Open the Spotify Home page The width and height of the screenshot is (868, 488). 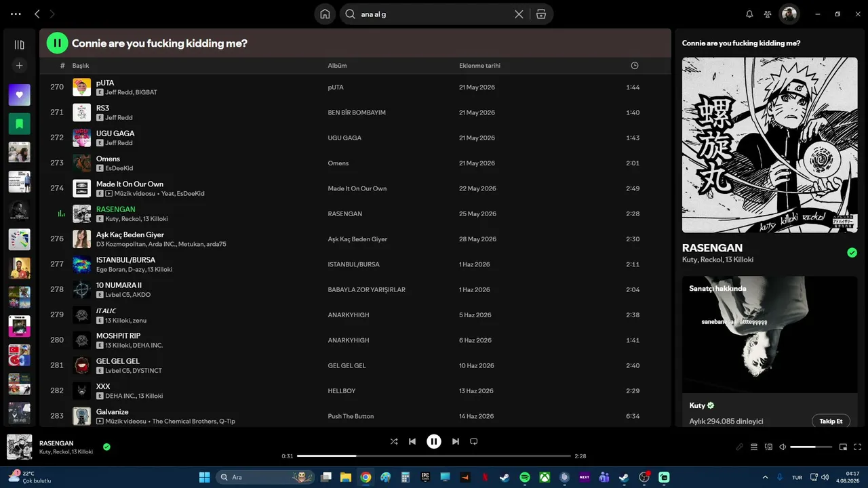pyautogui.click(x=325, y=14)
